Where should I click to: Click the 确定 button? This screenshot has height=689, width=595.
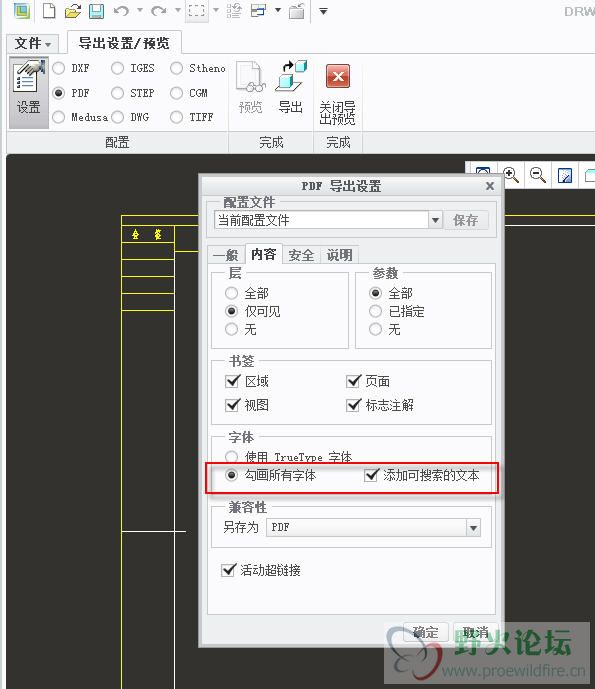(x=426, y=633)
